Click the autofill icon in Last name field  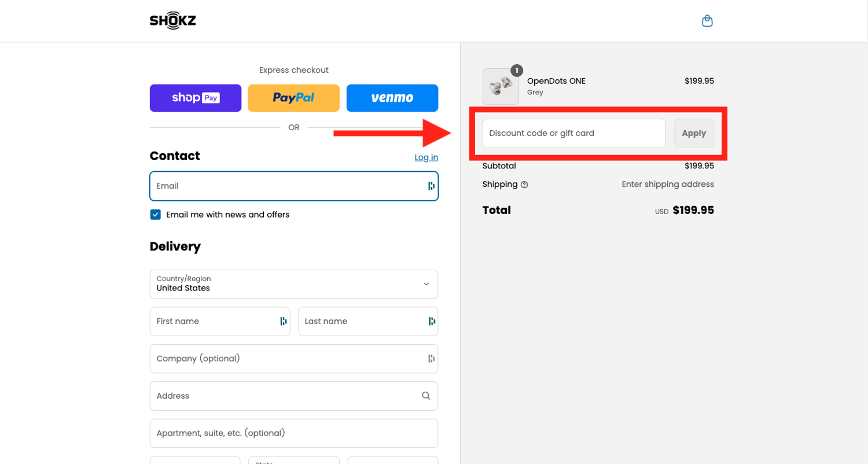coord(431,321)
